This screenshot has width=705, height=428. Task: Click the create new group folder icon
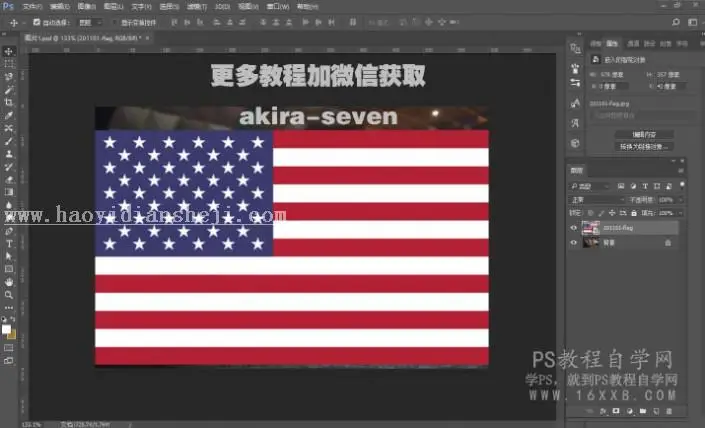click(643, 411)
